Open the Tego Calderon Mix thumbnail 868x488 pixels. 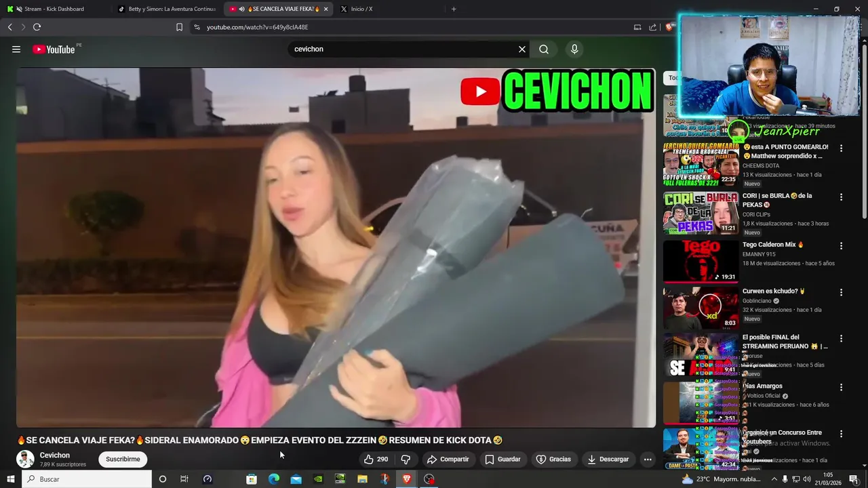click(701, 261)
